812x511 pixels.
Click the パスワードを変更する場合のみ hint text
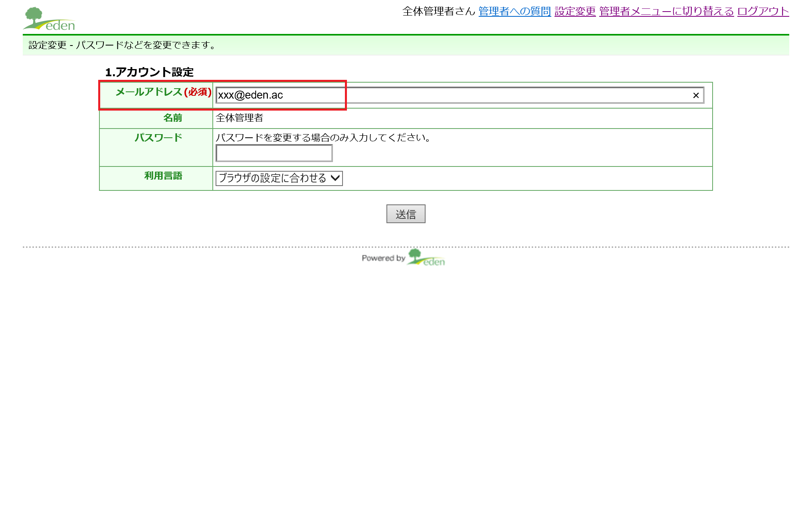pyautogui.click(x=323, y=138)
